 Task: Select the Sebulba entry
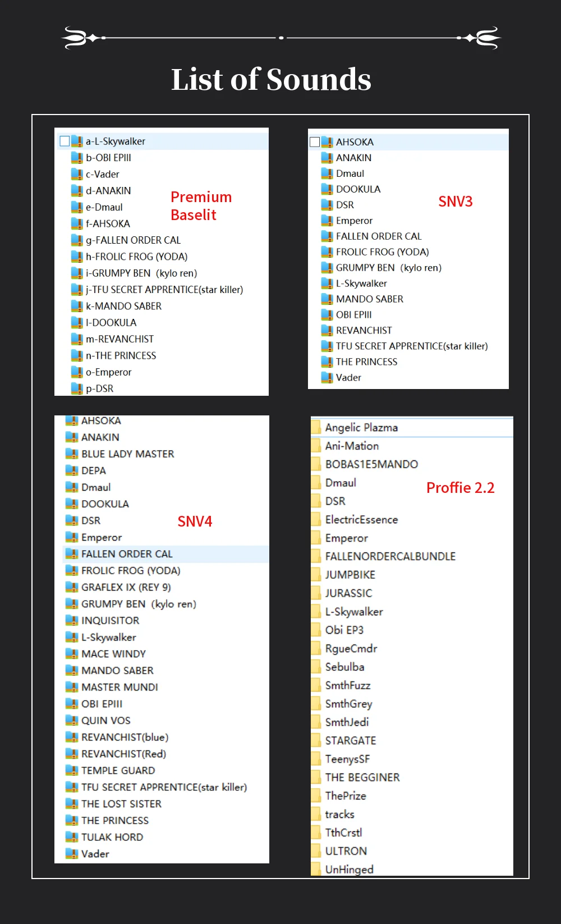click(344, 667)
